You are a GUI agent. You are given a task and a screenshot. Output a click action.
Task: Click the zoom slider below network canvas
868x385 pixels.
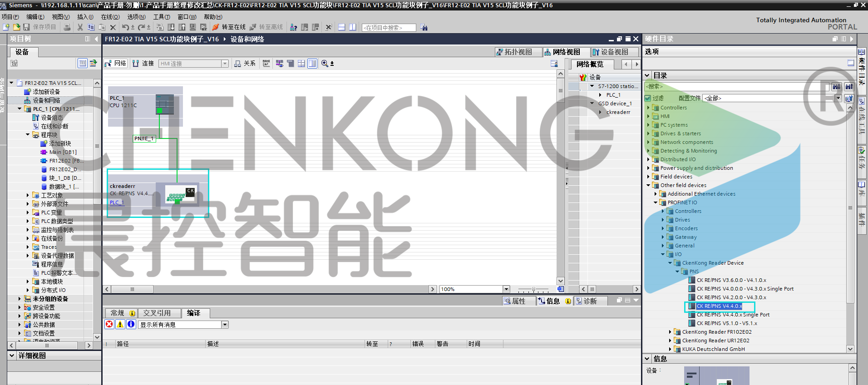pyautogui.click(x=533, y=289)
